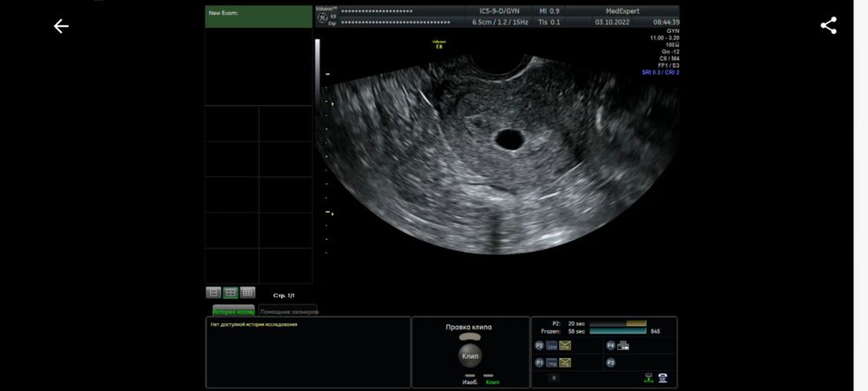
Task: Click the P1 envelope icon
Action: point(565,362)
